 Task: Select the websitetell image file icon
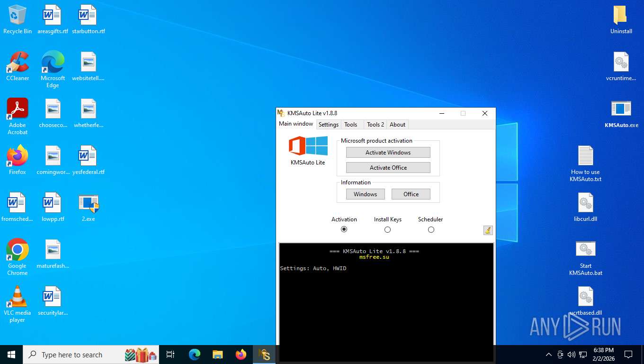pyautogui.click(x=89, y=66)
